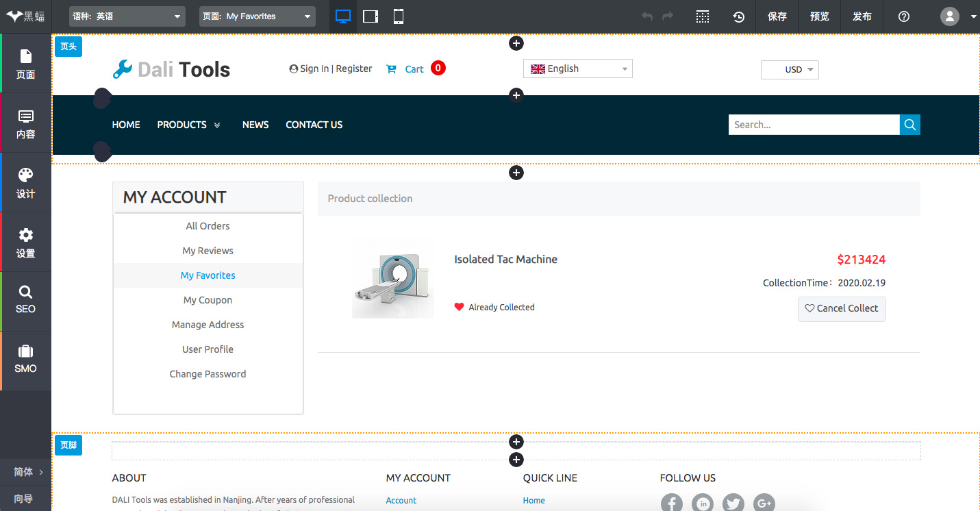980x511 pixels.
Task: Expand the language dropdown showing 英语
Action: (127, 16)
